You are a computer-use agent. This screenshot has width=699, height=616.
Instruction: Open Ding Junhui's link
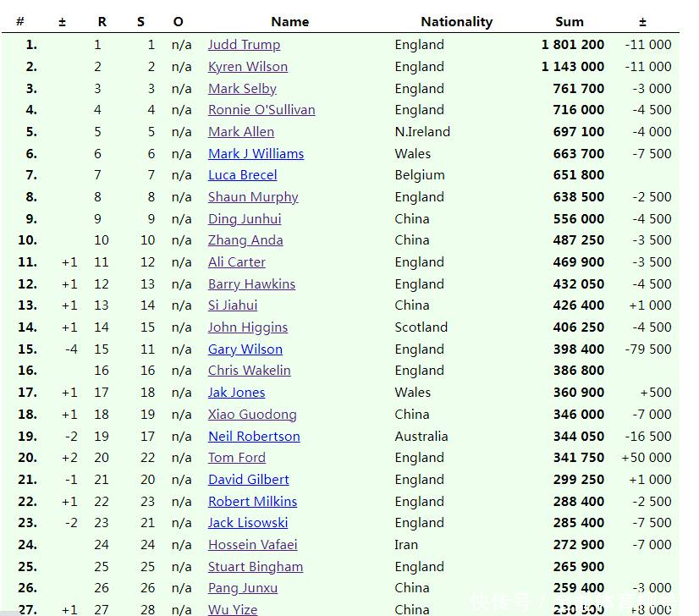point(245,218)
